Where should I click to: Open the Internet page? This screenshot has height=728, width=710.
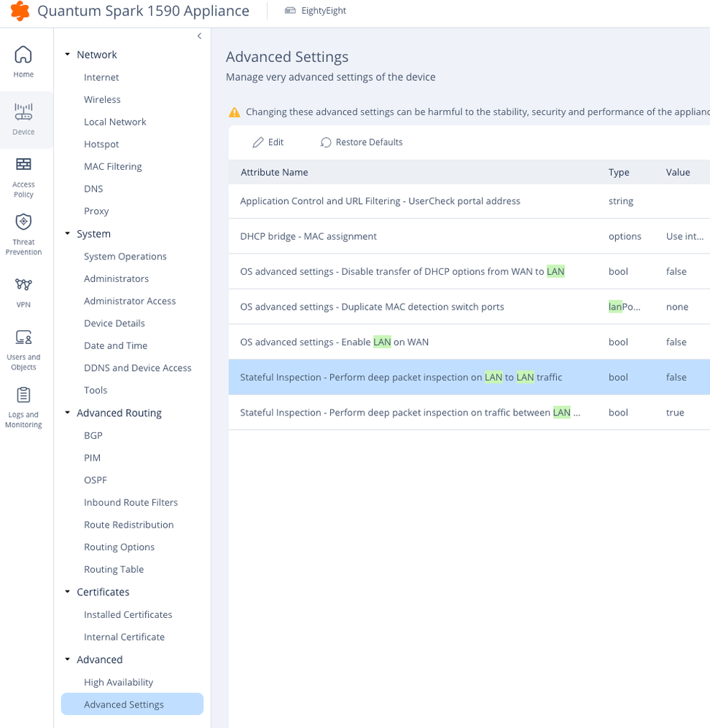click(101, 77)
